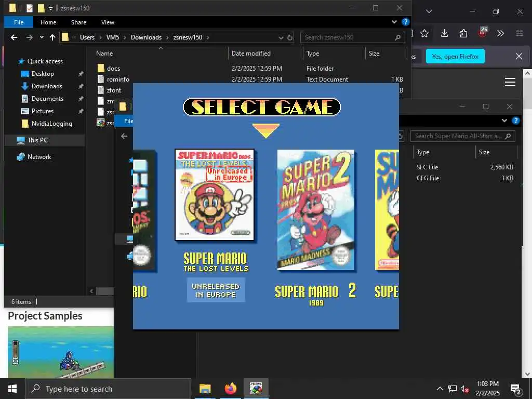Screen dimensions: 532x399
Task: Go forward in zsnesw150 Explorer window
Action: click(x=30, y=37)
